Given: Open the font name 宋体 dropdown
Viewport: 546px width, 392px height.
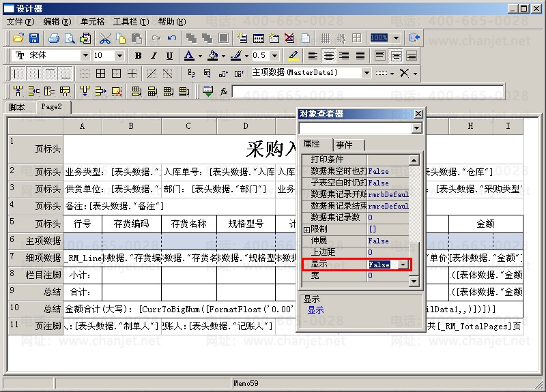Looking at the screenshot, I should pyautogui.click(x=85, y=56).
